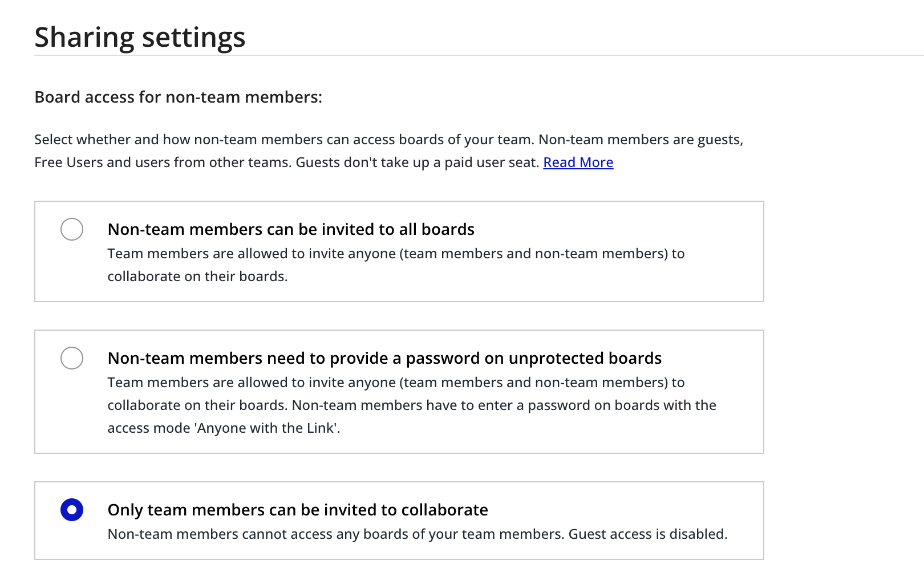924x585 pixels.
Task: Click 'collaborate on their boards.' in first option
Action: pos(197,277)
